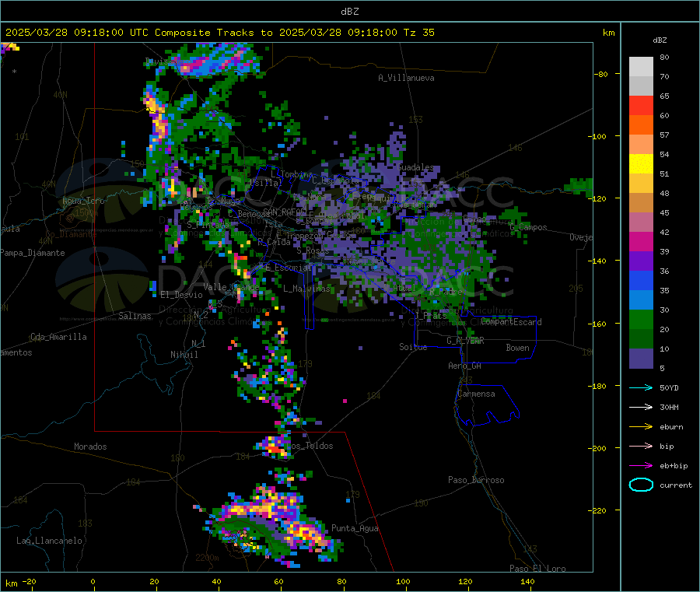Click the 'Pampa_Diamante' map label
Image resolution: width=700 pixels, height=592 pixels.
click(33, 253)
